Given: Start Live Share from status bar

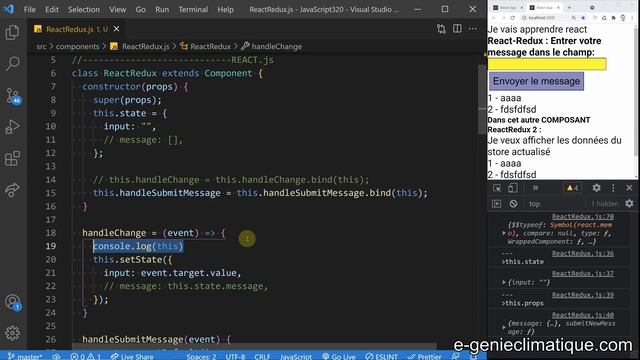Looking at the screenshot, I should click(x=132, y=356).
